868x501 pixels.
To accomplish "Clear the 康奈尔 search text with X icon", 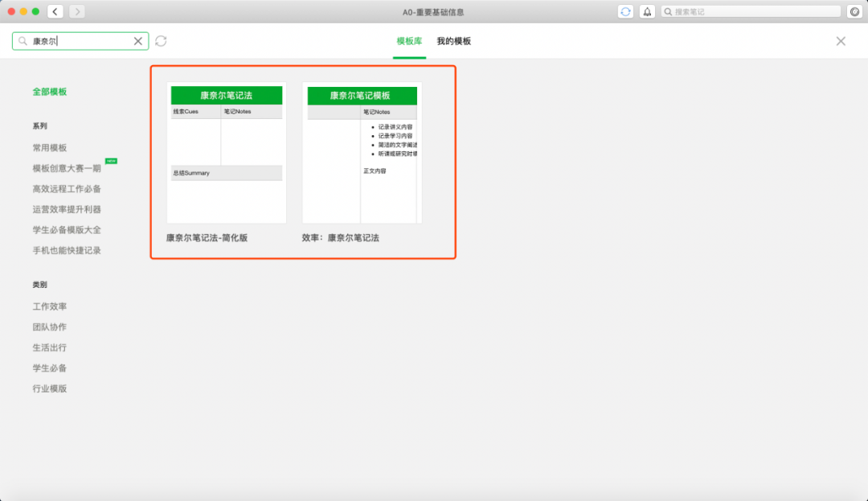I will (138, 41).
